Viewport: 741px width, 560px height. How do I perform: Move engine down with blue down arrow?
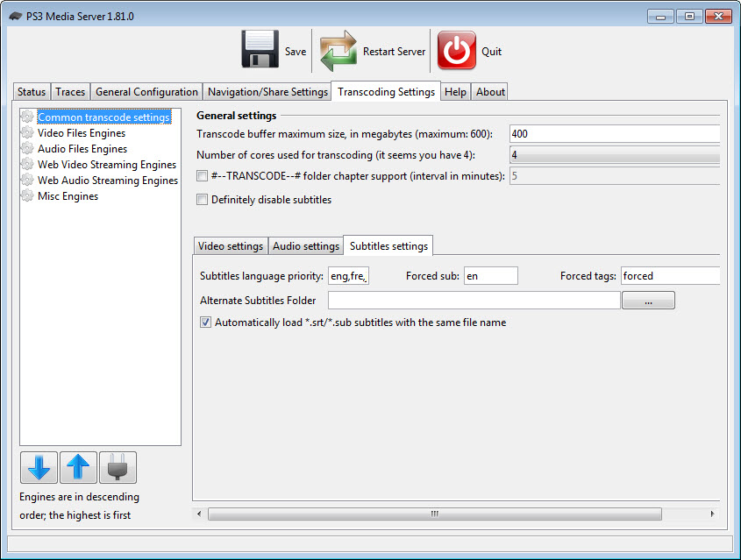pyautogui.click(x=39, y=467)
